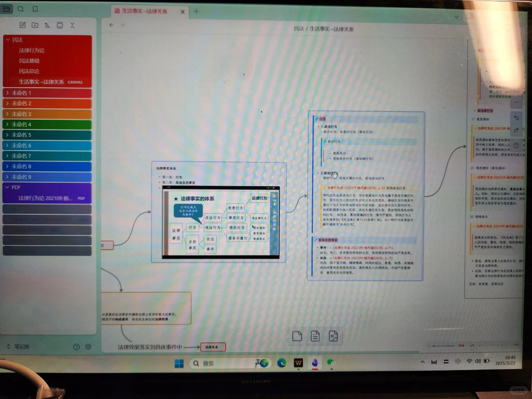Expand the 未命名 5 folder
Screen dimensions: 532x399
47,135
